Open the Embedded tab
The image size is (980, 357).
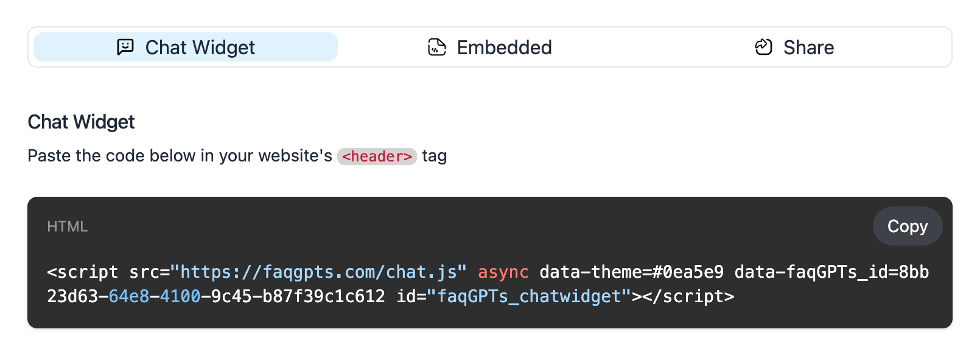pyautogui.click(x=490, y=47)
